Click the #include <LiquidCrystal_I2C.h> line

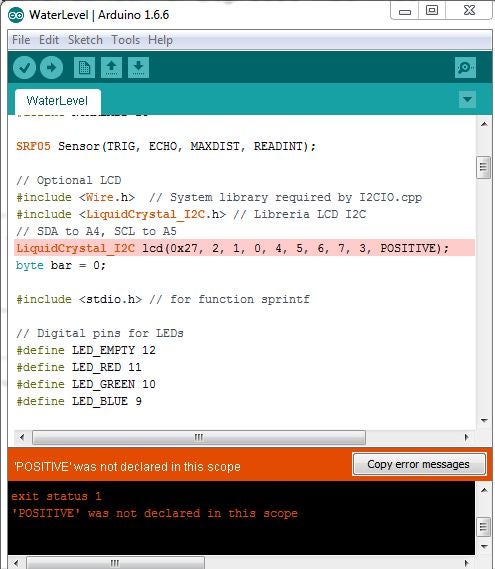[x=191, y=214]
